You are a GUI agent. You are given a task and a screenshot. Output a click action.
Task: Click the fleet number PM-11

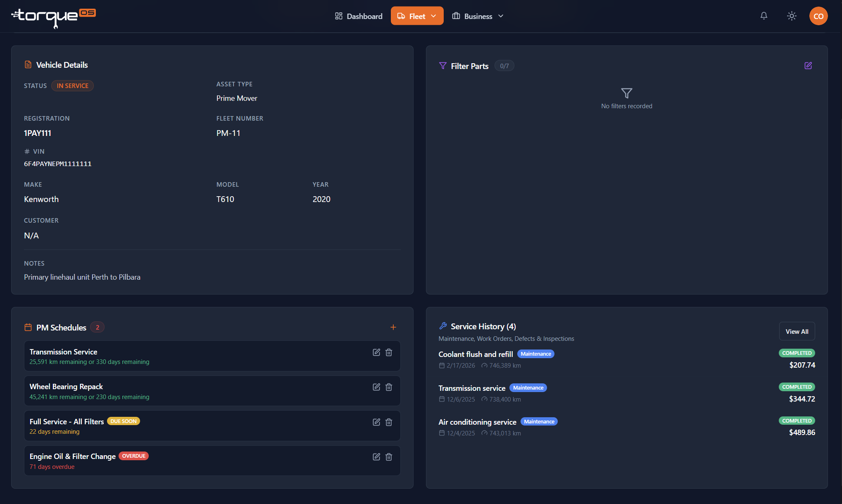tap(228, 133)
